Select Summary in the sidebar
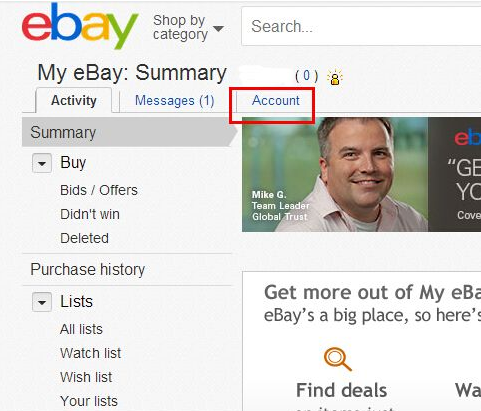 coord(63,132)
